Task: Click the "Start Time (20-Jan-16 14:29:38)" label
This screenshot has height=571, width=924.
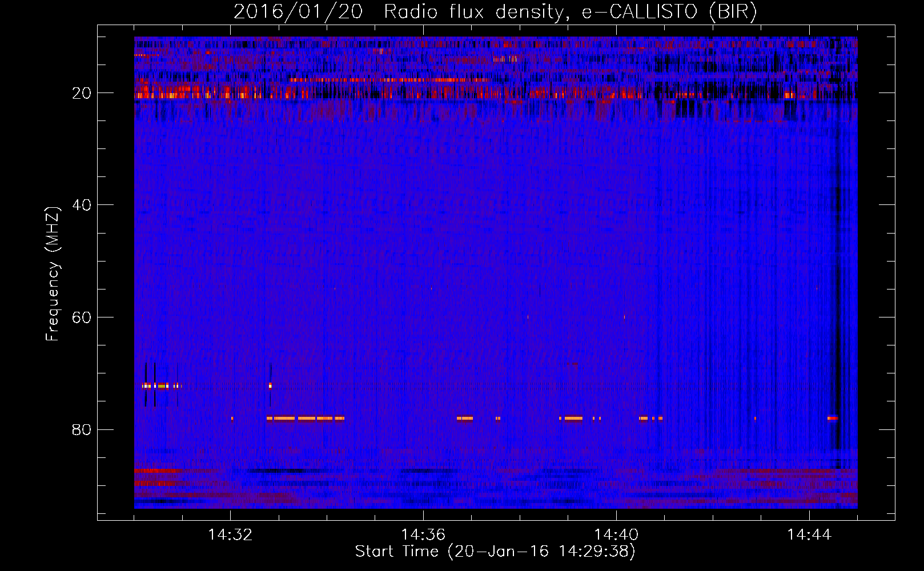Action: pyautogui.click(x=495, y=552)
